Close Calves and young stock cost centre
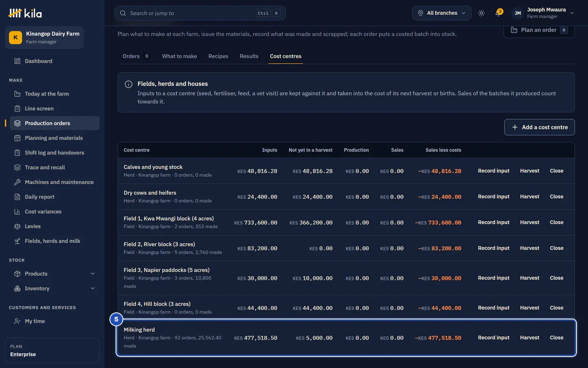Screen dimensions: 588x368 pos(557,171)
